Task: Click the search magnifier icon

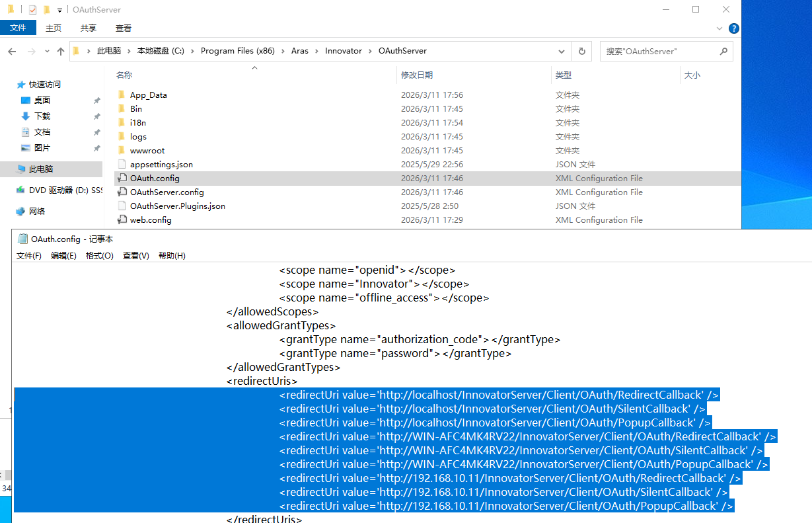Action: coord(723,51)
